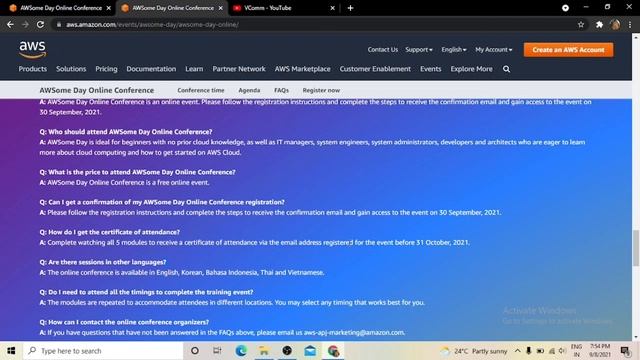Open the Mail app in taskbar
The height and width of the screenshot is (360, 640).
(310, 351)
